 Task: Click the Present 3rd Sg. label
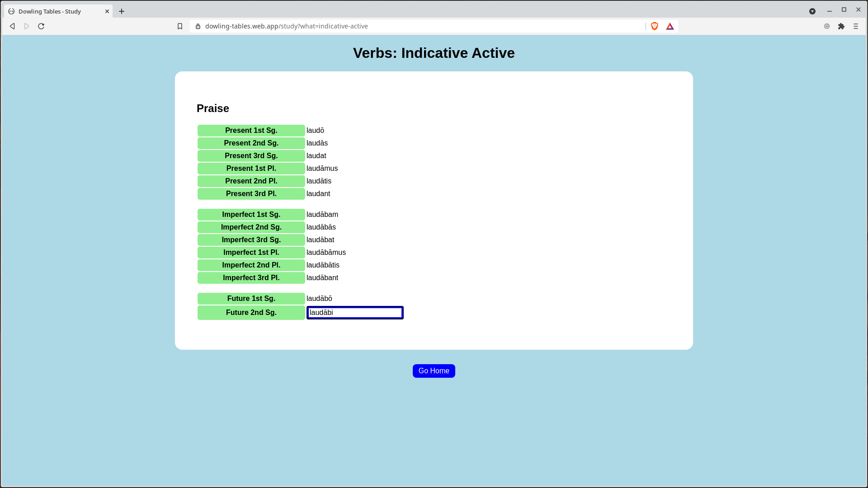coord(251,156)
